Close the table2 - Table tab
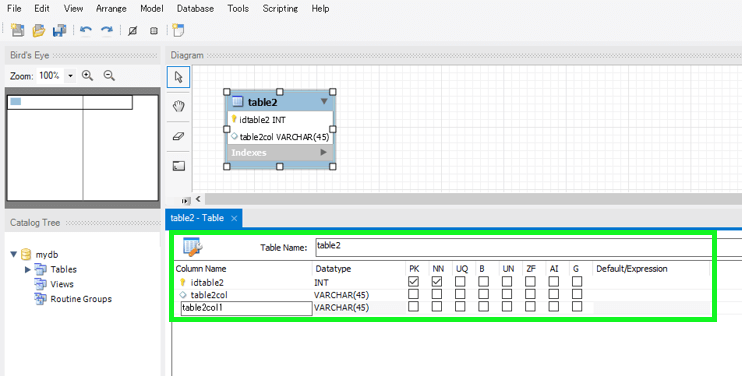The image size is (742, 376). pyautogui.click(x=234, y=218)
